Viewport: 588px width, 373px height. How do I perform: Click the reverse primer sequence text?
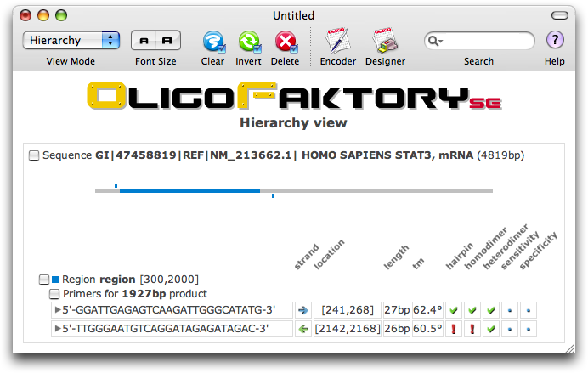pyautogui.click(x=166, y=329)
